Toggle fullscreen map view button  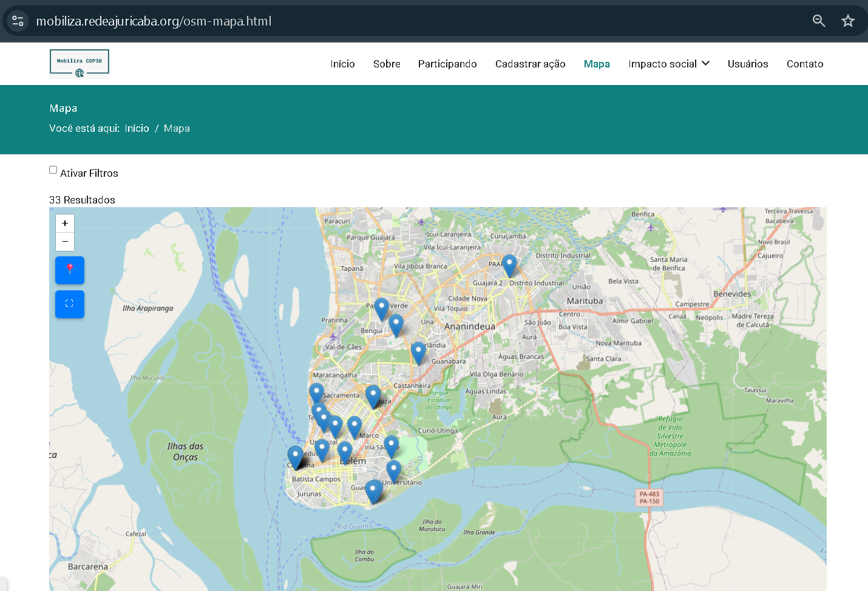click(70, 304)
